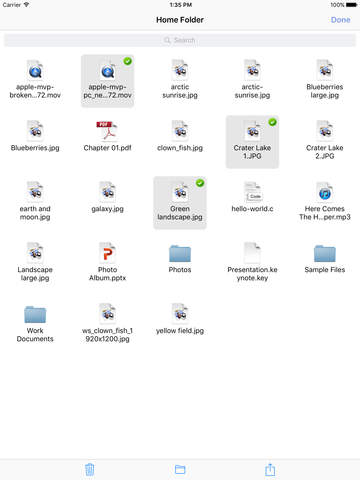Select the Blueberries.jpg file icon
Image resolution: width=360 pixels, height=480 pixels.
point(35,131)
